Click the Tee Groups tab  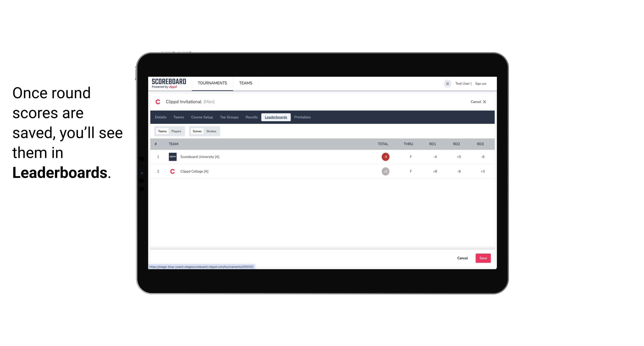[x=229, y=117]
